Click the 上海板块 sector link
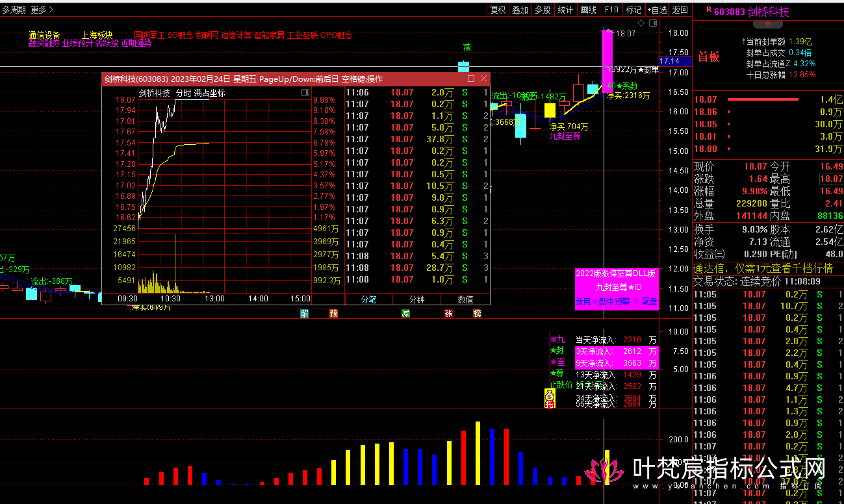 point(97,35)
